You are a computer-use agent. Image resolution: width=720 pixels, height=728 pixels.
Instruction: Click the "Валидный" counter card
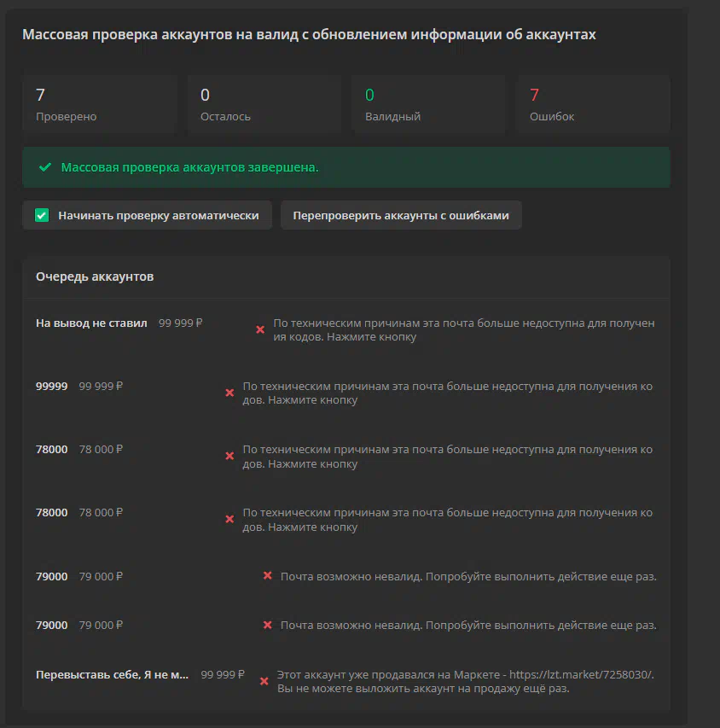click(x=428, y=104)
